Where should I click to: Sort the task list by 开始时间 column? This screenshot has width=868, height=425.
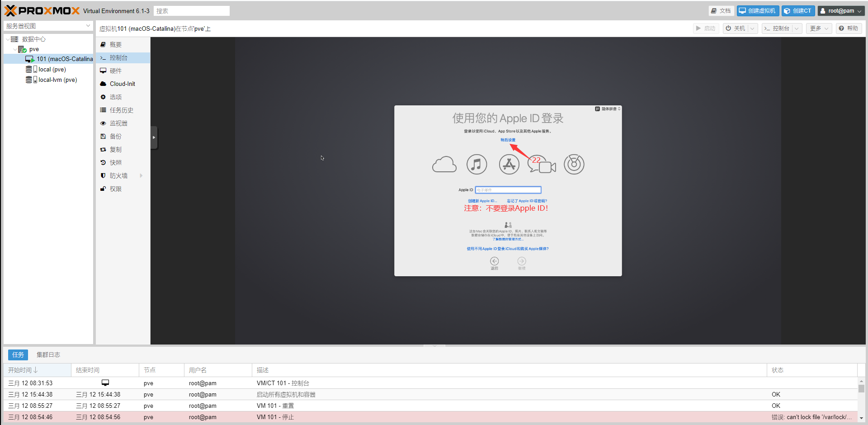coord(23,370)
